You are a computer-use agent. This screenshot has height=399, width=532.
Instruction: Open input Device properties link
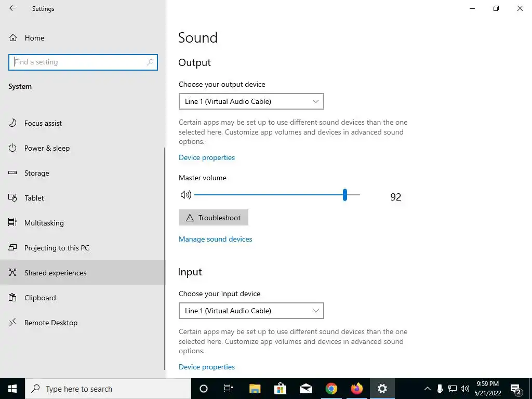(x=207, y=367)
